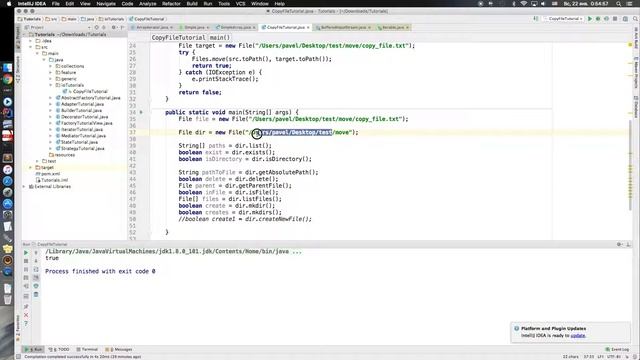Collapse the main folder in tree
This screenshot has height=360, width=640.
38,53
